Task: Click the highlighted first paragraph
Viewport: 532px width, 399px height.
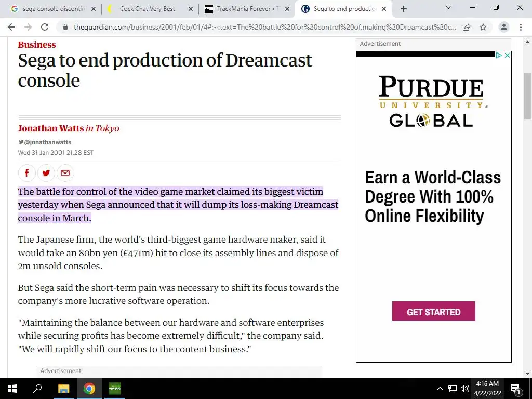Action: click(178, 205)
